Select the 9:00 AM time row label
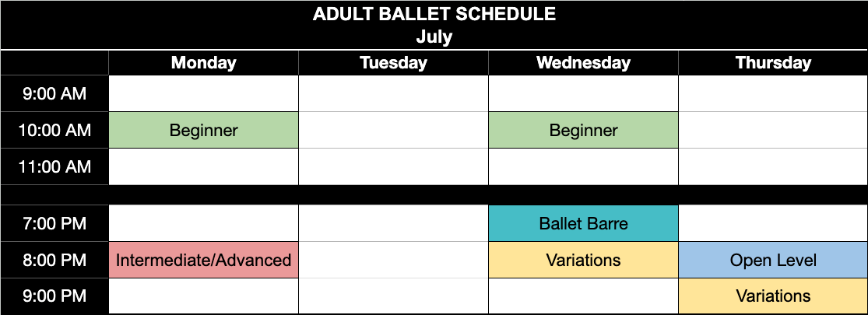The image size is (868, 315). point(54,94)
